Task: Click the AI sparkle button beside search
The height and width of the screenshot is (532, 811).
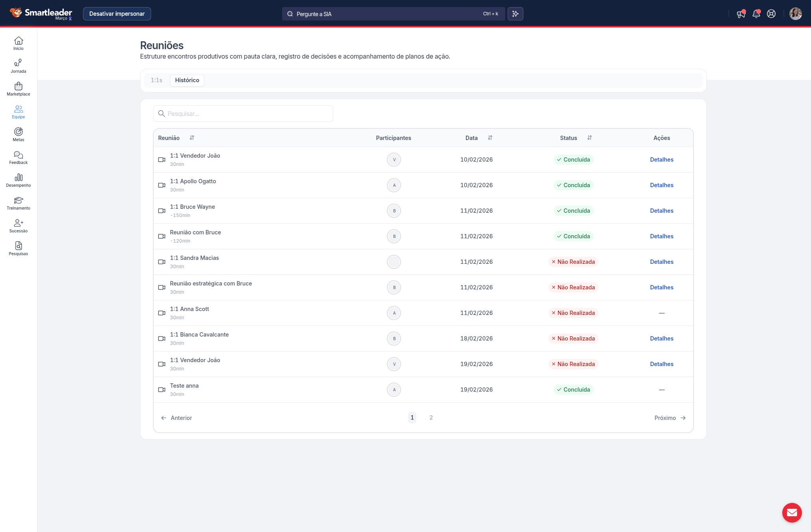Action: click(515, 14)
